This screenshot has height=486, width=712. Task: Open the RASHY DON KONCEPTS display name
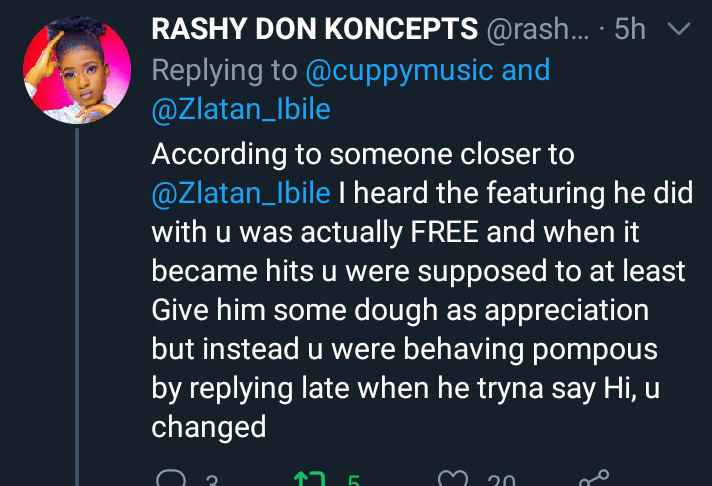pos(314,31)
